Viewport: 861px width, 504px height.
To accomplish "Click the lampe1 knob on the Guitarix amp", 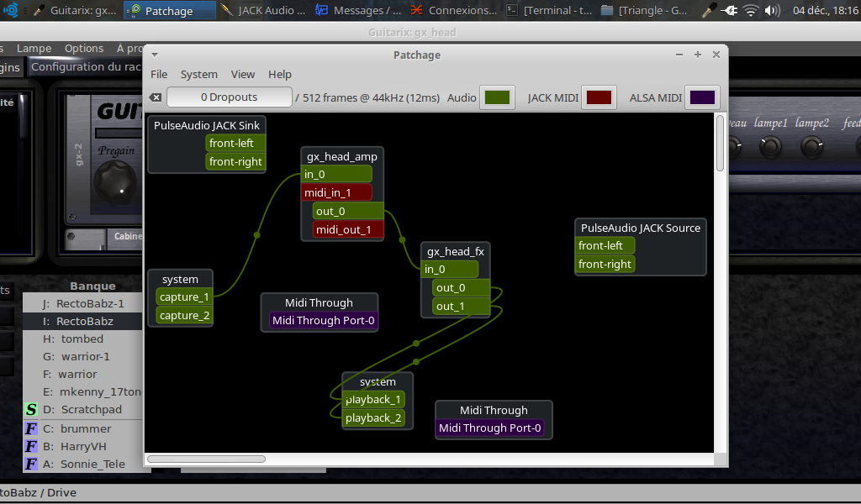I will (770, 146).
